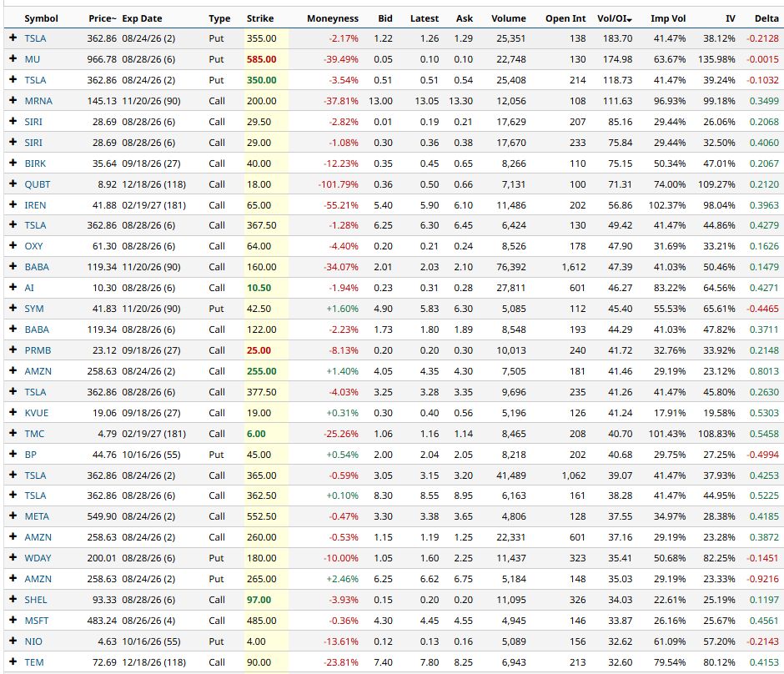Open the WDAY symbol link
The image size is (784, 674).
point(38,558)
